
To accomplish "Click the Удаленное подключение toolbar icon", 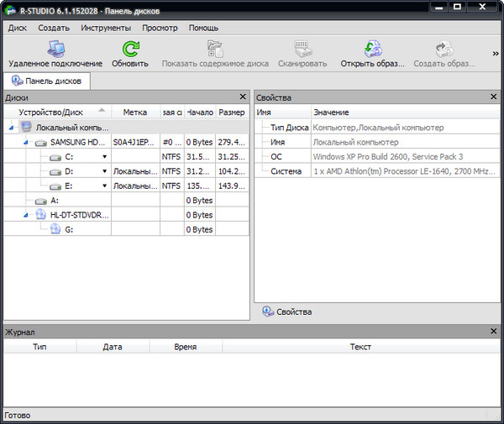I will click(55, 50).
